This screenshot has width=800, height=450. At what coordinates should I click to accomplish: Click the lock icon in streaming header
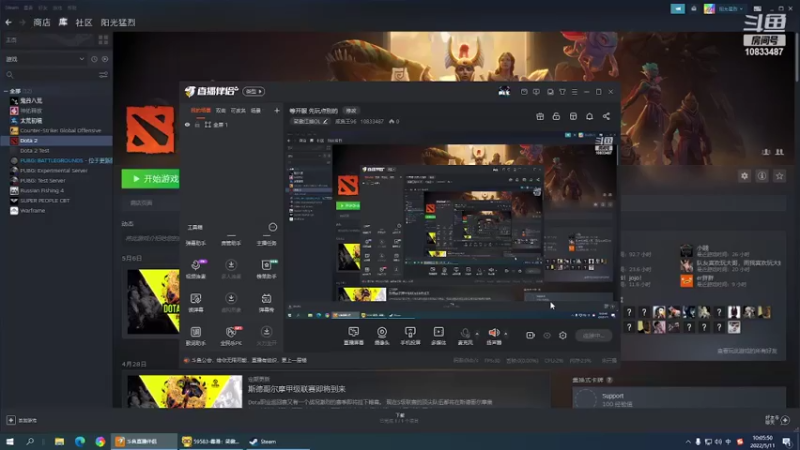click(556, 116)
